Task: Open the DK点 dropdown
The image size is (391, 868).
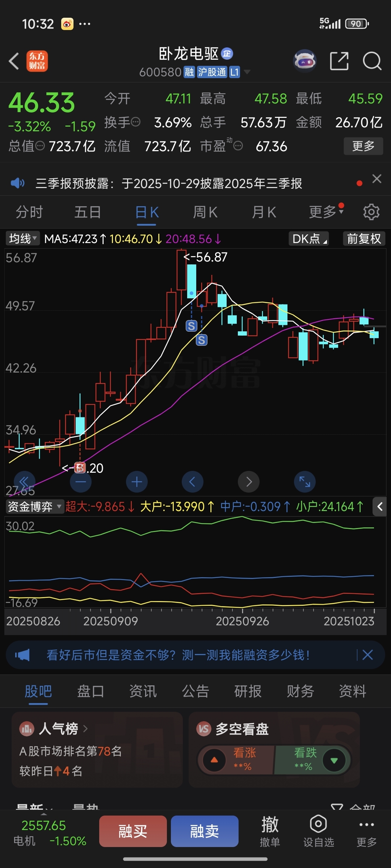Action: click(309, 239)
